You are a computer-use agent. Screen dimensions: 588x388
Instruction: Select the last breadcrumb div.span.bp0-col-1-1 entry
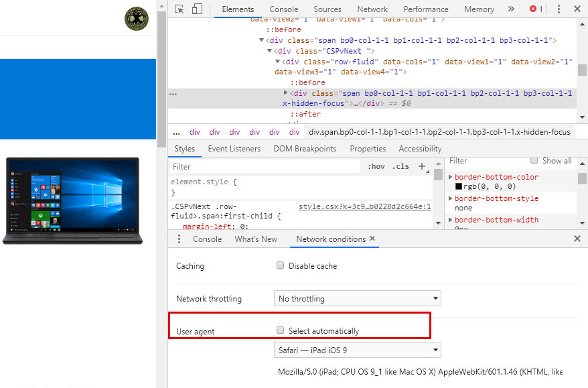tap(439, 132)
